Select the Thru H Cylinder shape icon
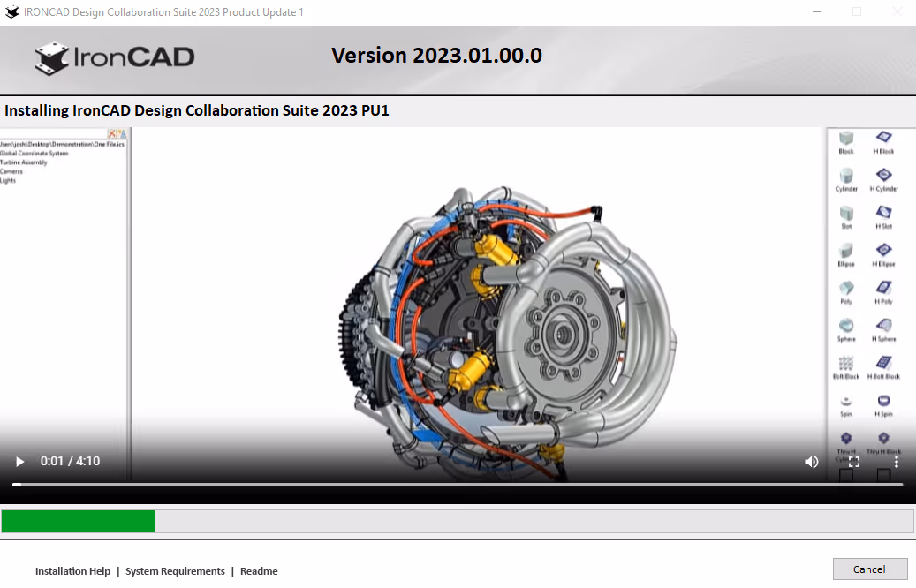 click(x=846, y=438)
